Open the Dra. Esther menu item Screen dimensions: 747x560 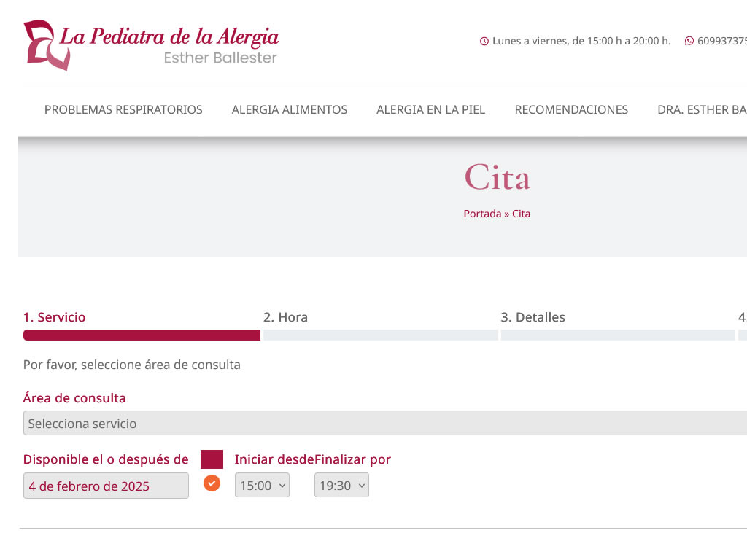click(x=702, y=110)
